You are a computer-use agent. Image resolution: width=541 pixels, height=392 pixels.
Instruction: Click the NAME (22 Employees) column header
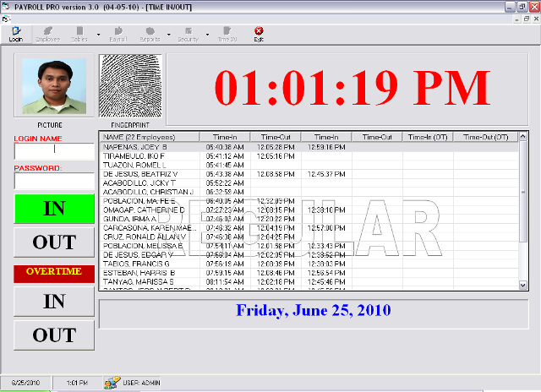click(x=150, y=137)
